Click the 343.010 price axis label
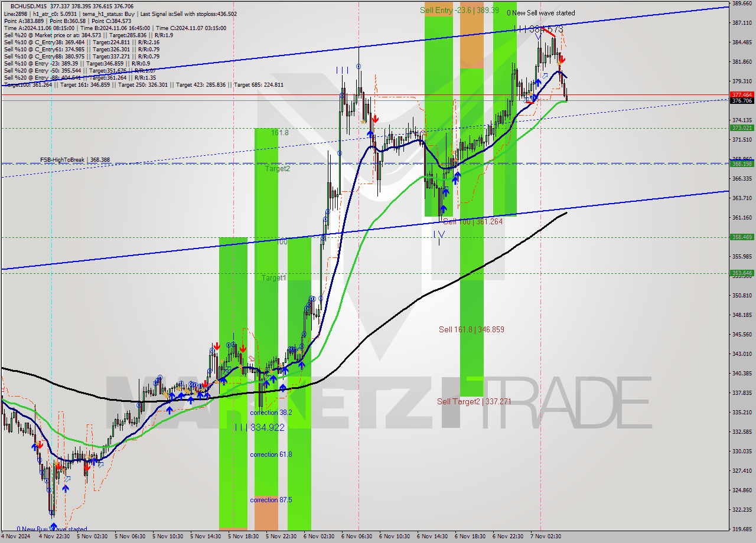 coord(742,354)
